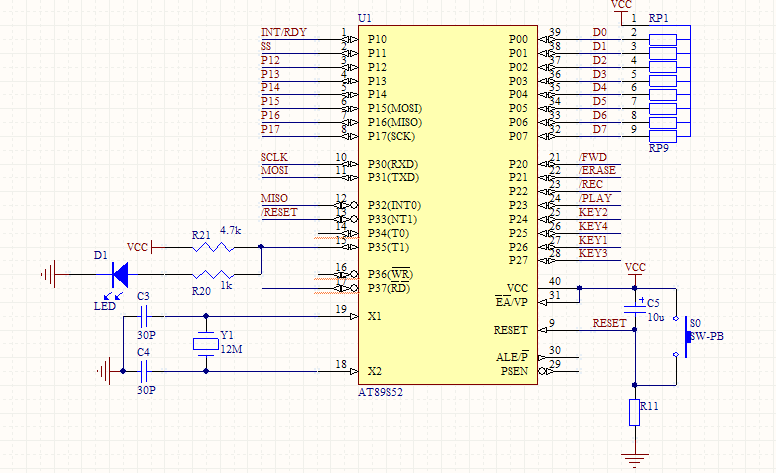Select the SCLK net label
The height and width of the screenshot is (473, 776).
coord(274,158)
